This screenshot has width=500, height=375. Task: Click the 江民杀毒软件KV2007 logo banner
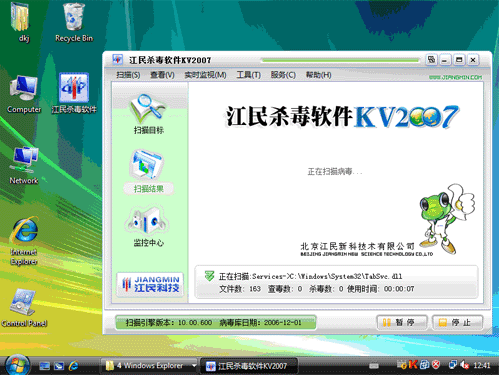pos(342,117)
